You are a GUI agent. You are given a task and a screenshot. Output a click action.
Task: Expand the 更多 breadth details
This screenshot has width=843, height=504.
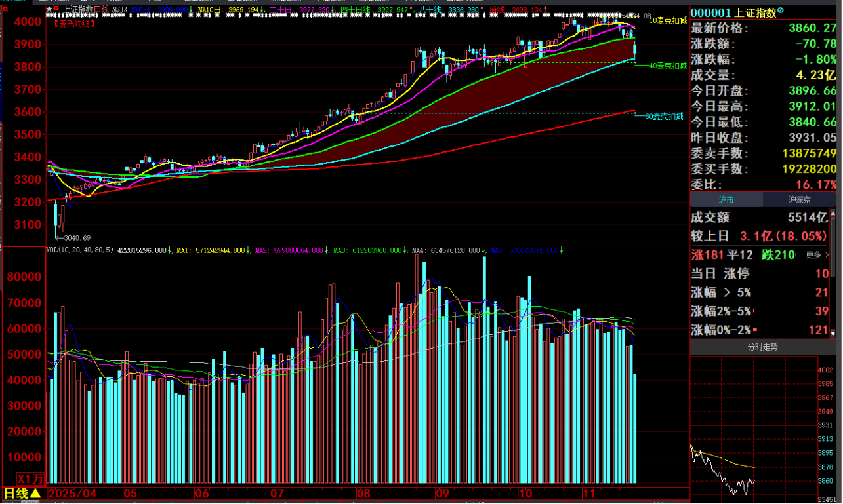[817, 254]
